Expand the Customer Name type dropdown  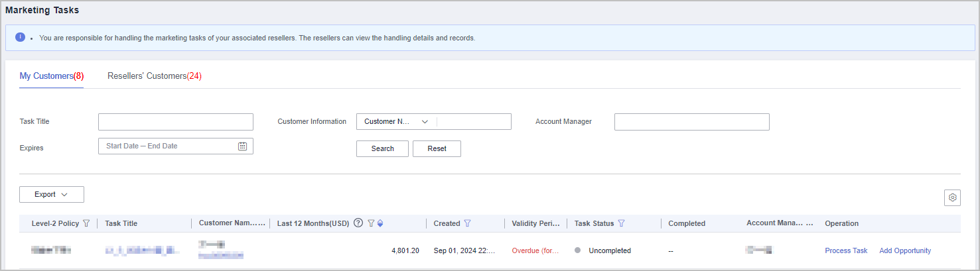click(x=396, y=121)
